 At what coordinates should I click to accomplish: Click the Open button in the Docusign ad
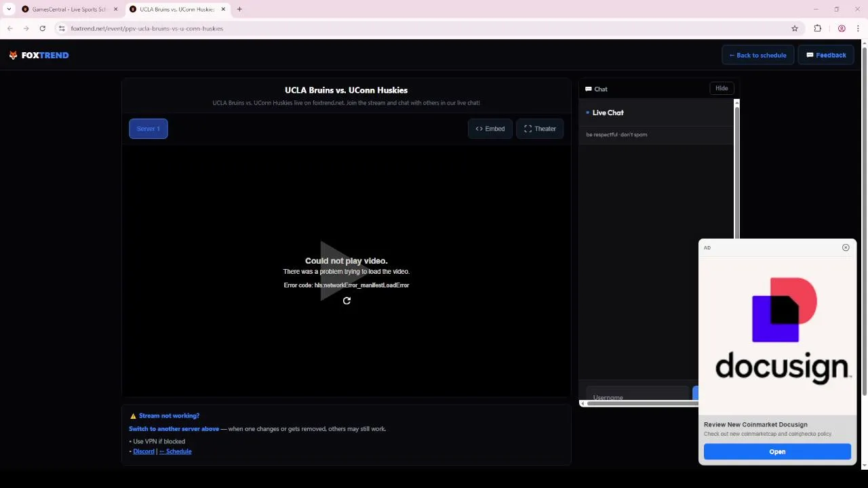pyautogui.click(x=777, y=452)
